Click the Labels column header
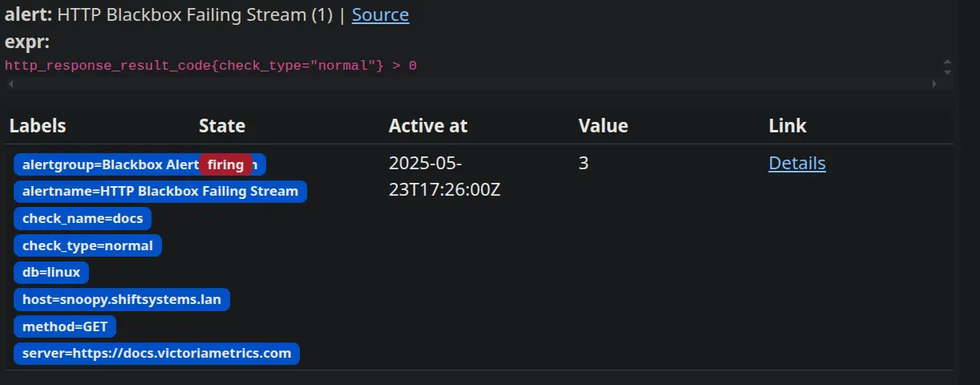This screenshot has height=385, width=980. coord(38,126)
